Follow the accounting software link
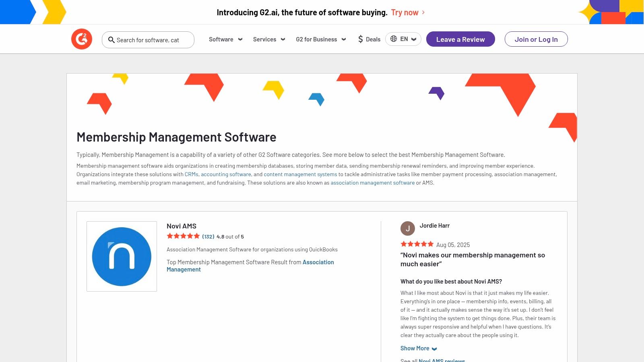Image resolution: width=644 pixels, height=362 pixels. [226, 174]
